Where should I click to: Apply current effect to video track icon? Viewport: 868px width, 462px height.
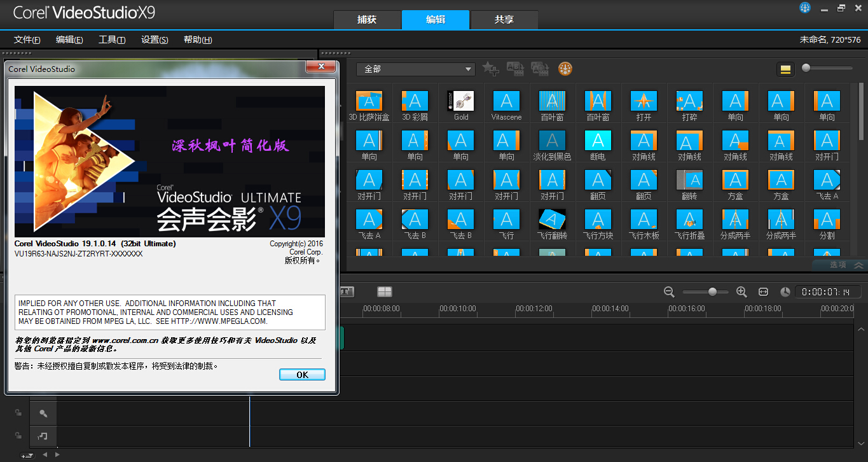pyautogui.click(x=515, y=69)
